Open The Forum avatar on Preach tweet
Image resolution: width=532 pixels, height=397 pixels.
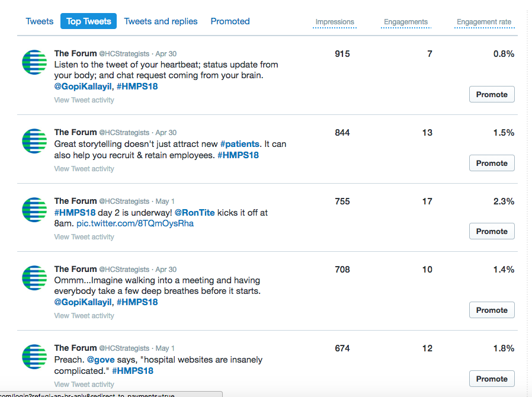click(x=34, y=357)
